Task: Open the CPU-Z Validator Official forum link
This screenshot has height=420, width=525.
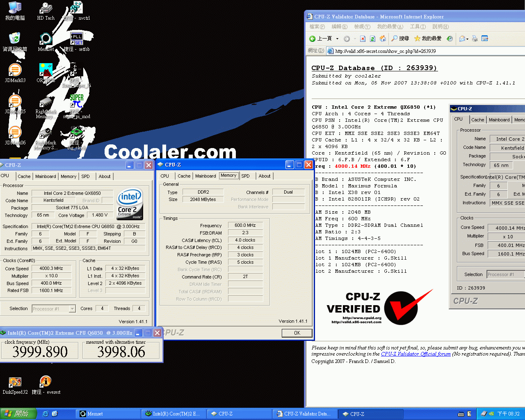Action: 415,354
